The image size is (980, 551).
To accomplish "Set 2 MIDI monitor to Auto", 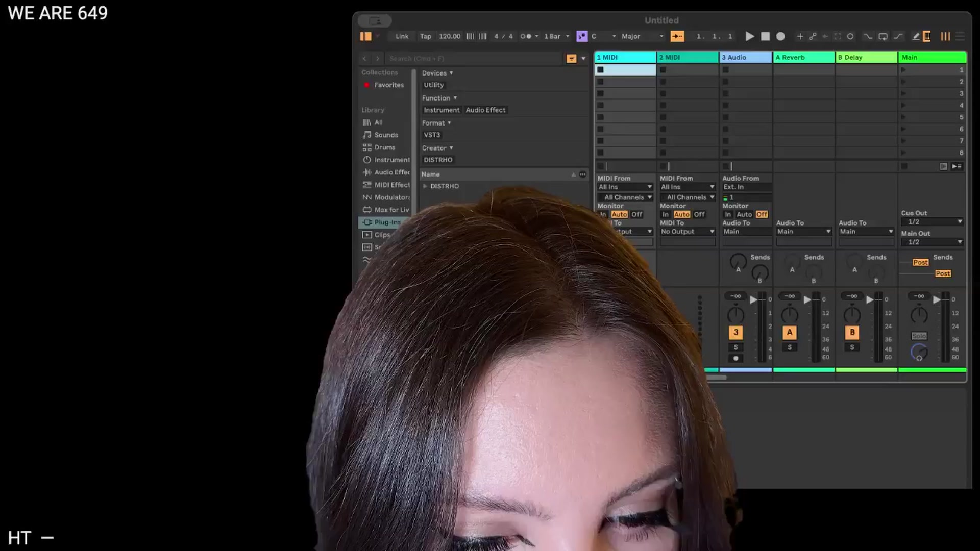I will (x=681, y=215).
